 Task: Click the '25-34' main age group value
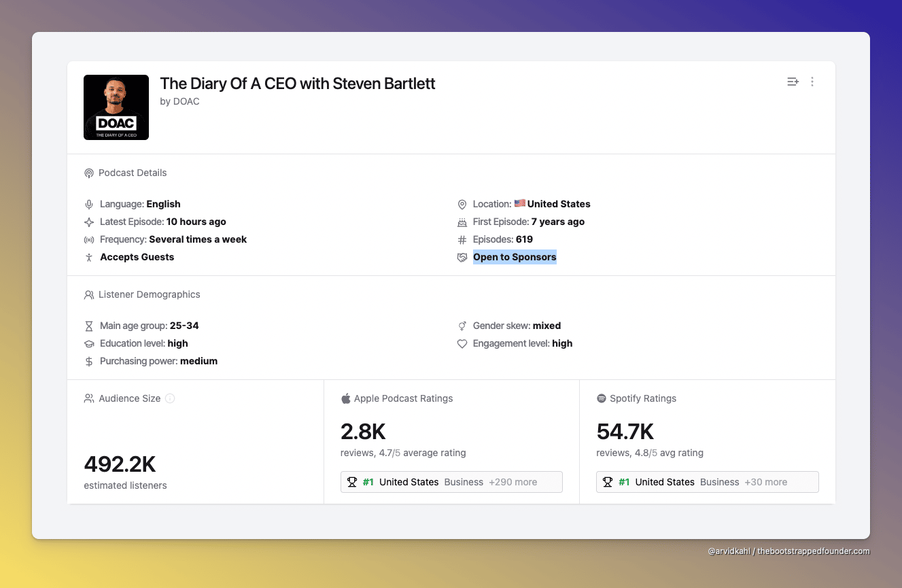pos(184,326)
